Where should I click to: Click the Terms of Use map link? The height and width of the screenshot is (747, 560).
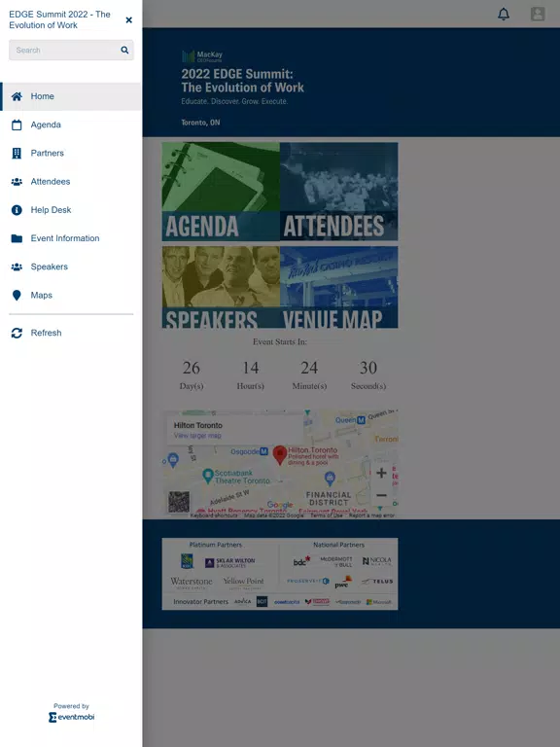tap(327, 515)
